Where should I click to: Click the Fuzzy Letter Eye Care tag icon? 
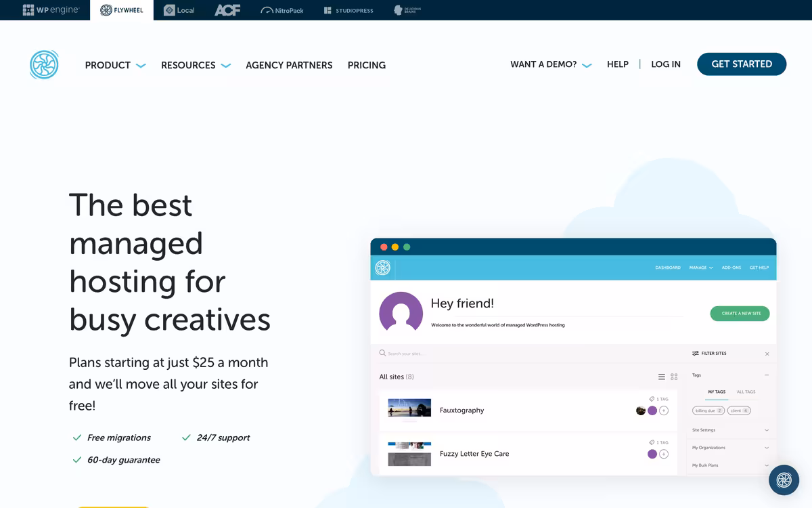[x=652, y=442]
